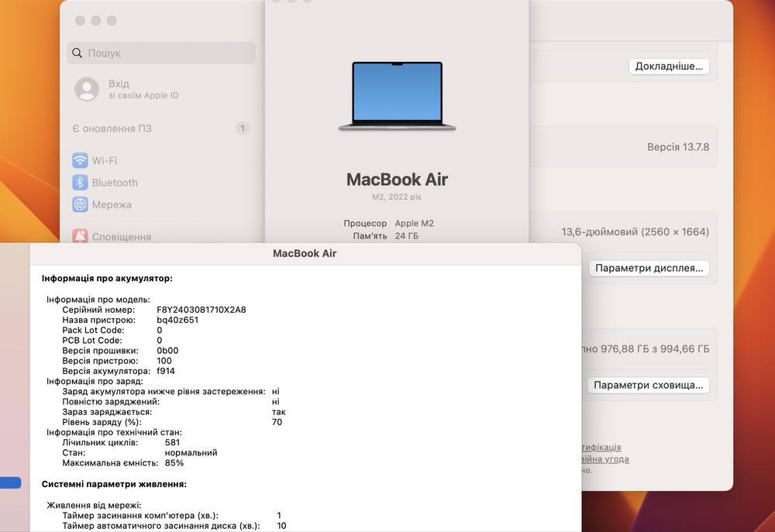775x532 pixels.
Task: Click the MacBook Air title of System Information window
Action: pyautogui.click(x=305, y=253)
